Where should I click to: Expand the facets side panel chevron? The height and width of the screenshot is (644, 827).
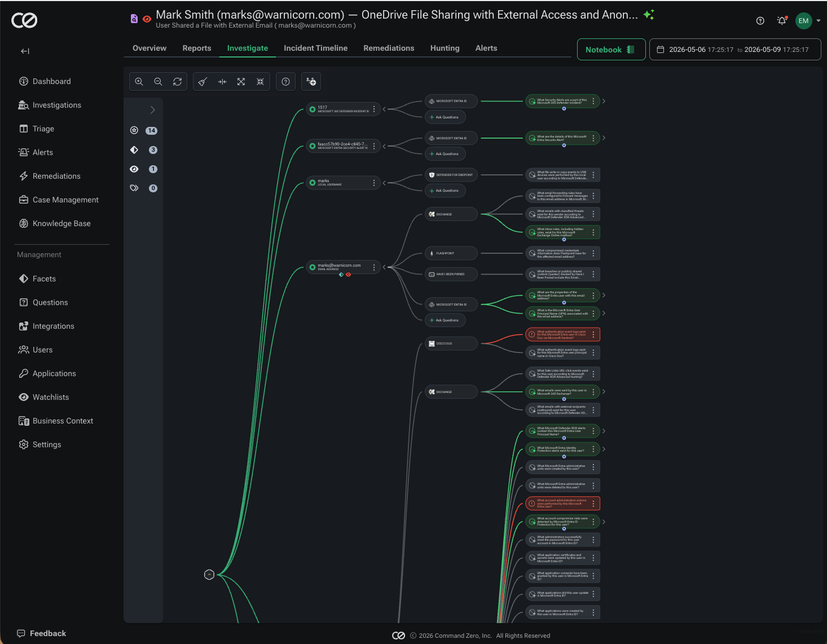tap(152, 110)
